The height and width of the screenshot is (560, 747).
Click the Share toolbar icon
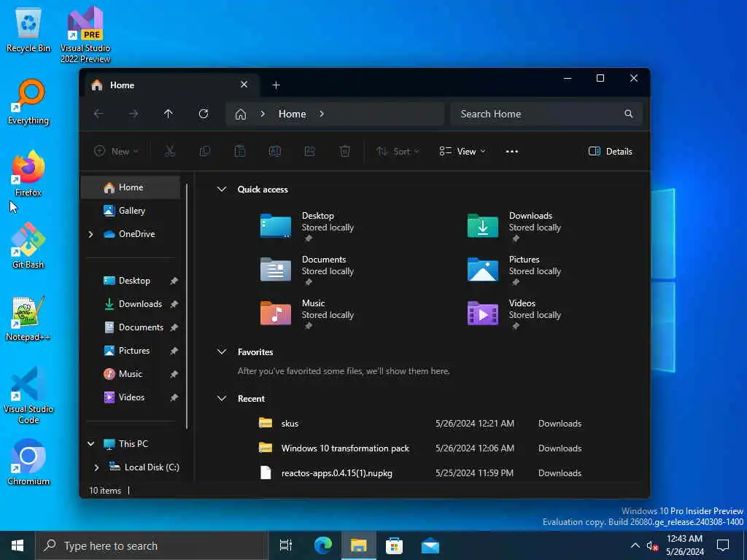(x=309, y=152)
